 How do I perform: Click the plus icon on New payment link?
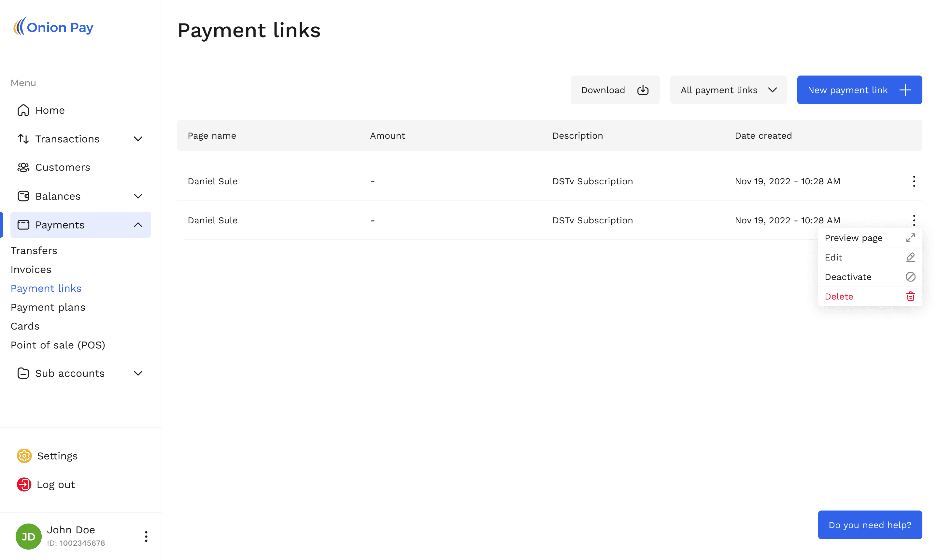[905, 90]
